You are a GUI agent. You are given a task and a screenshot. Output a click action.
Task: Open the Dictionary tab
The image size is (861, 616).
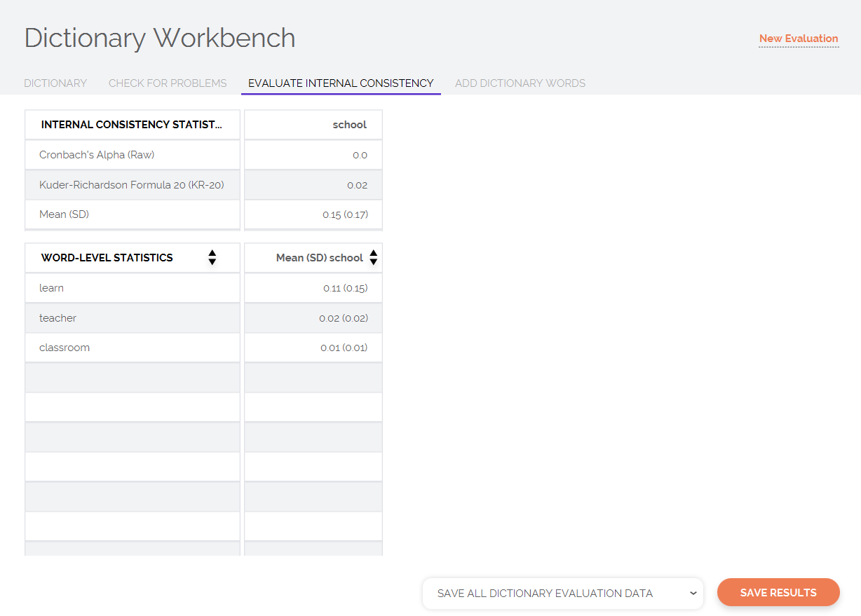55,83
